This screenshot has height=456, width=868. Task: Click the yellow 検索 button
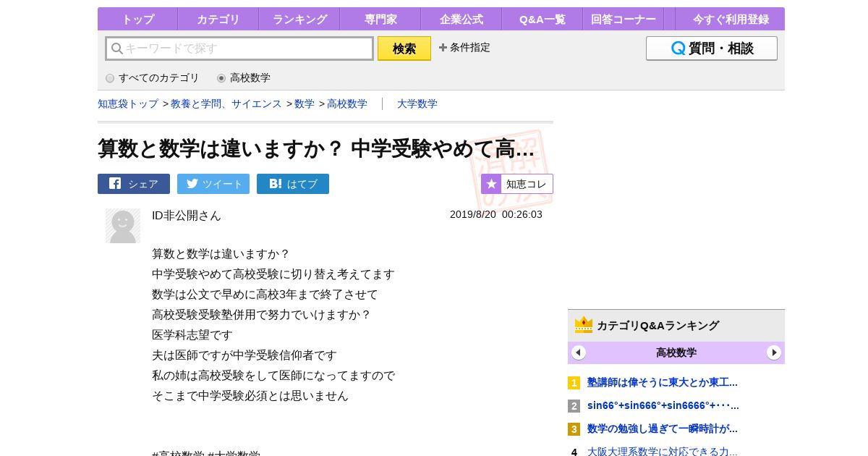[404, 48]
